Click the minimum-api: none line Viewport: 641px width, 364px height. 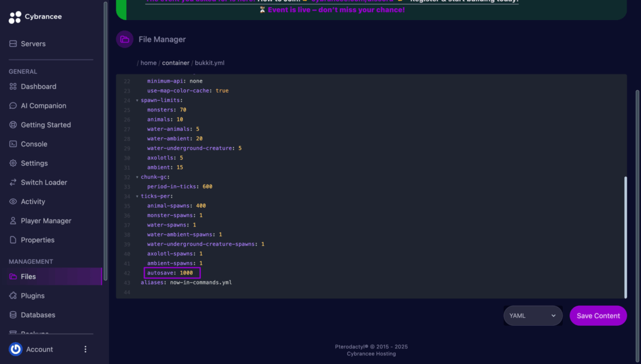(x=175, y=81)
